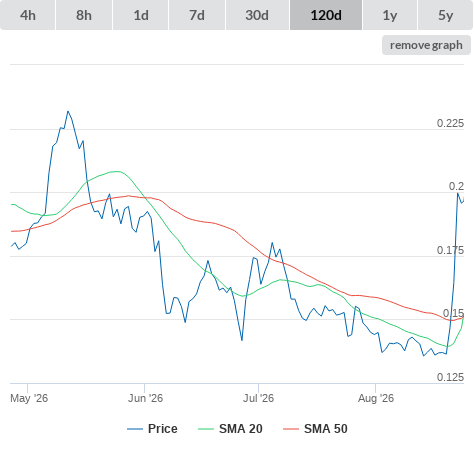Toggle the Price series in legend

pyautogui.click(x=152, y=429)
